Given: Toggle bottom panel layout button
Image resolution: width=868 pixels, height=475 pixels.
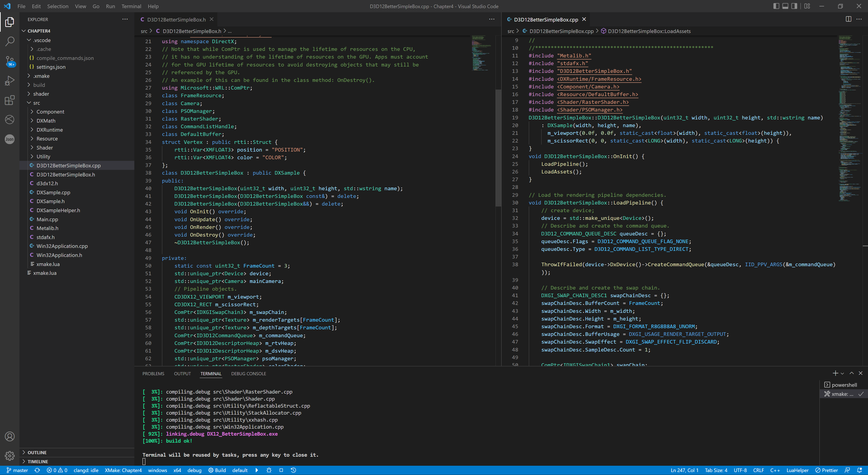Looking at the screenshot, I should [x=785, y=6].
